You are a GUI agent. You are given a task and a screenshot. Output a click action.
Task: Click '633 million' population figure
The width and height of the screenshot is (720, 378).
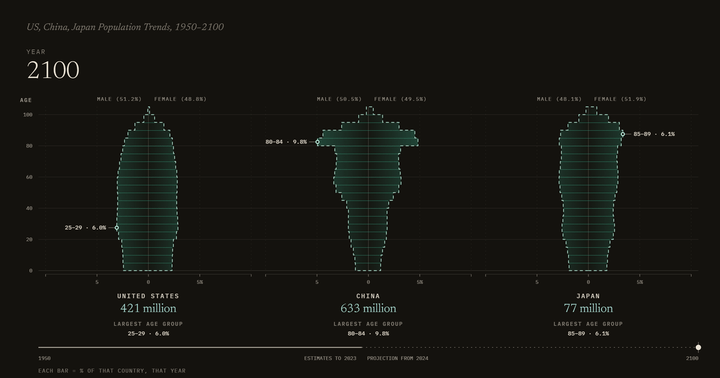point(368,308)
